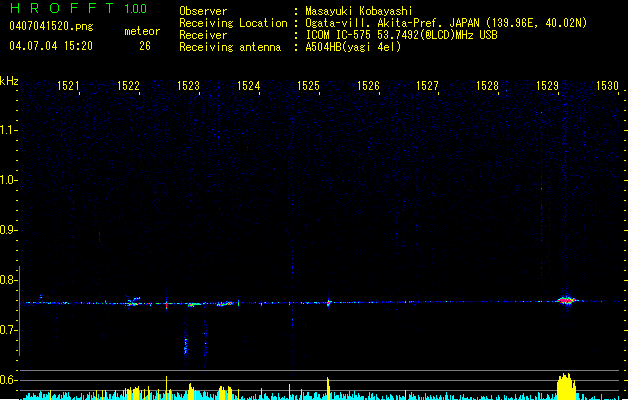Select the filename 0407041520.png
Viewport: 629px width, 400px height.
(51, 26)
